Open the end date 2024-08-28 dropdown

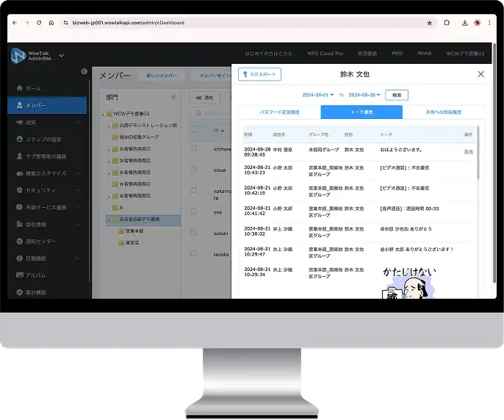coord(364,95)
